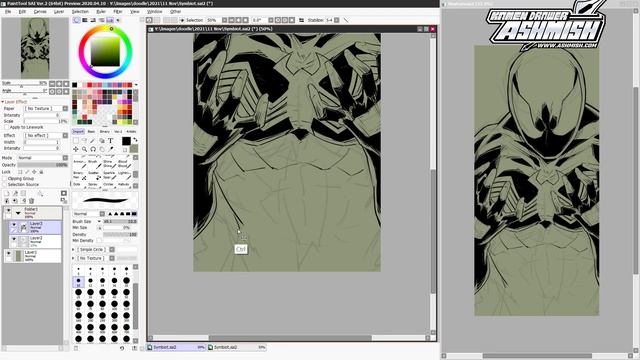Click the reference window vertical scrollbar
The width and height of the screenshot is (640, 360).
click(636, 180)
